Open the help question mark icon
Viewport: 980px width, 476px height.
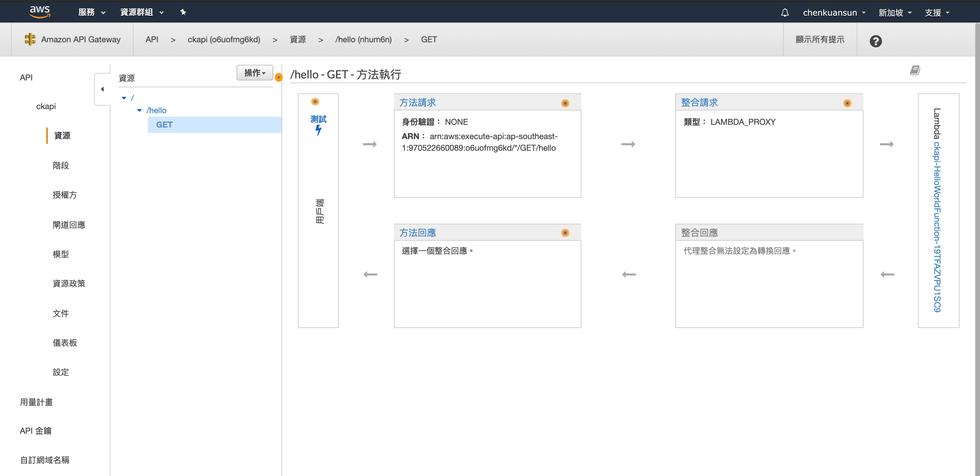click(875, 41)
